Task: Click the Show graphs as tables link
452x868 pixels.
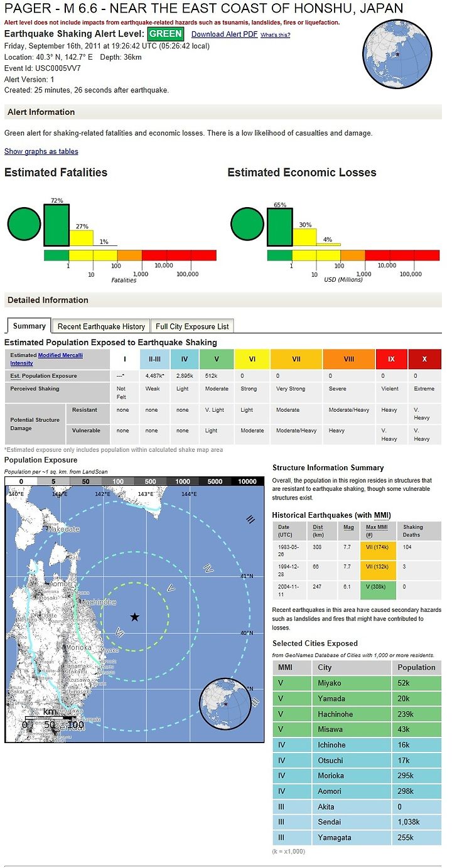Action: (x=41, y=151)
